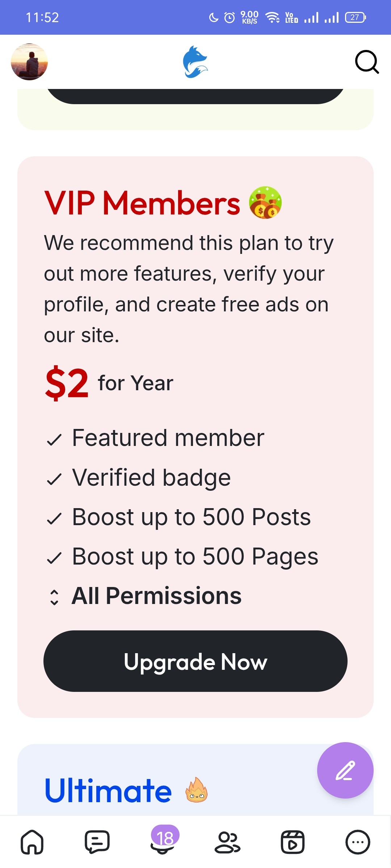Image resolution: width=391 pixels, height=868 pixels.
Task: Tap the $2 for Year price
Action: click(x=109, y=383)
